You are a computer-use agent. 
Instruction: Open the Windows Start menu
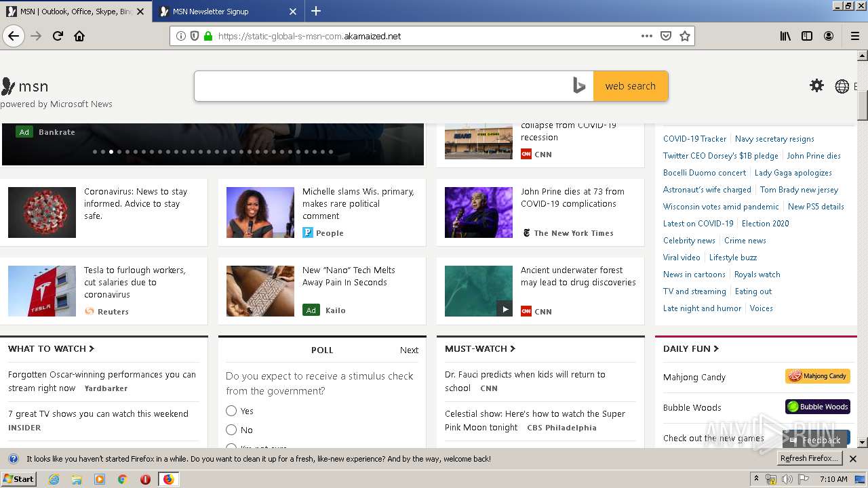18,479
